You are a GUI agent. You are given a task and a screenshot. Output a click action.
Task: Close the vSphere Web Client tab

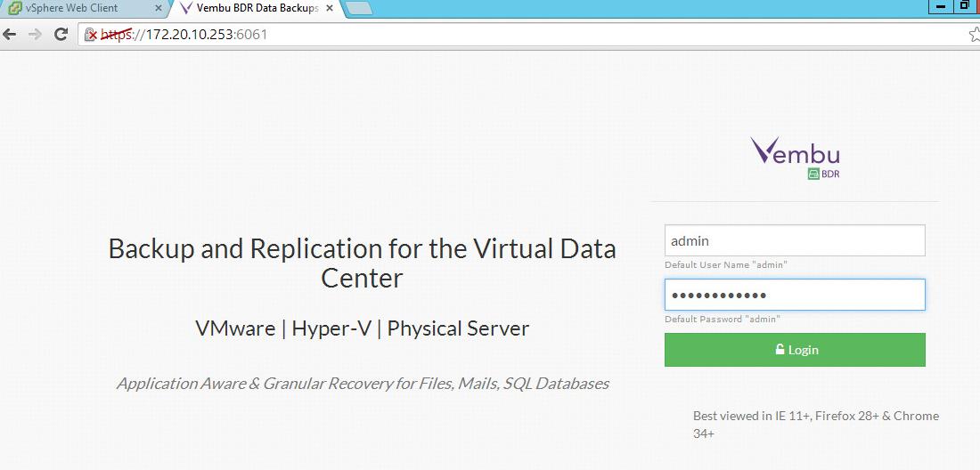pyautogui.click(x=159, y=8)
